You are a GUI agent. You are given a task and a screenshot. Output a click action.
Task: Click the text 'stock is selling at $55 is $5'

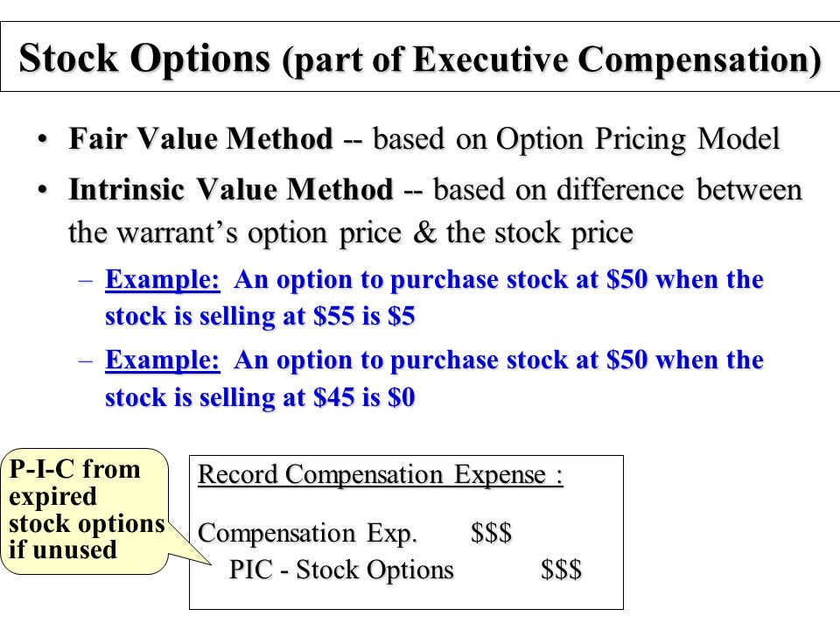coord(260,316)
